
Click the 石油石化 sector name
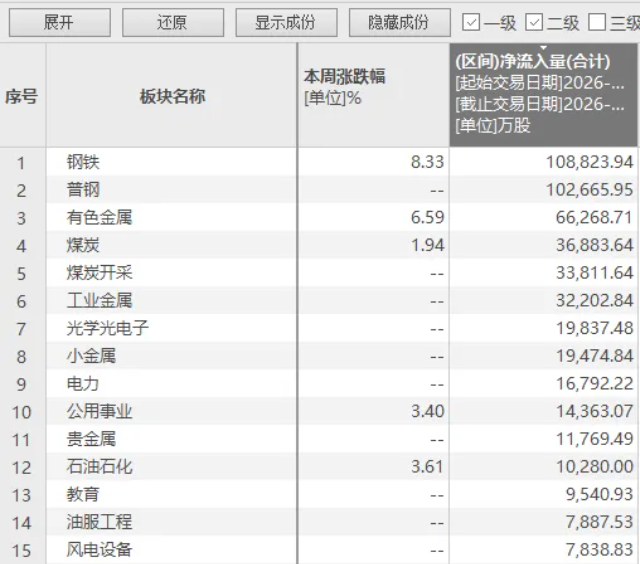(x=99, y=467)
